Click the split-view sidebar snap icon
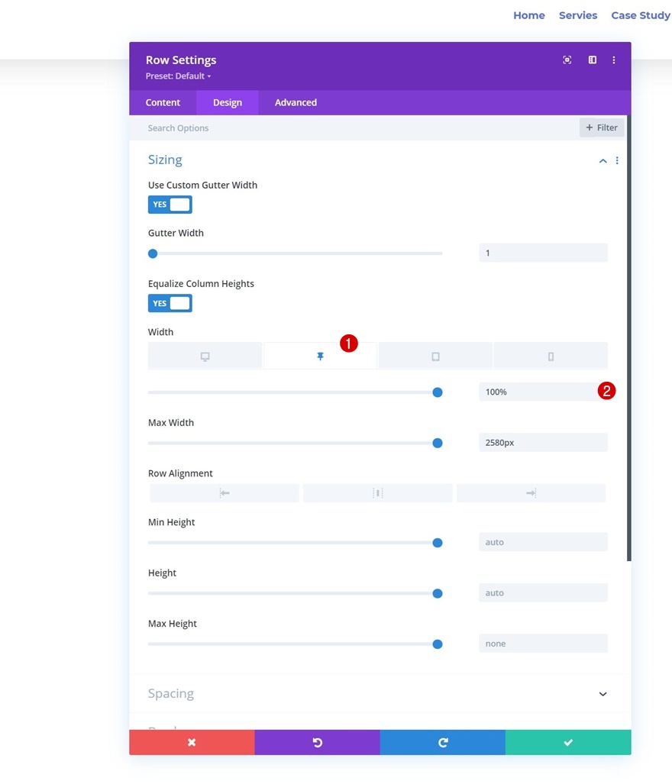The width and height of the screenshot is (672, 784). point(592,60)
